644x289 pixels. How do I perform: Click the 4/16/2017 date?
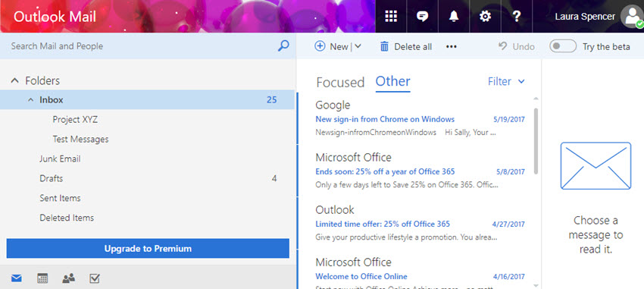(x=508, y=277)
